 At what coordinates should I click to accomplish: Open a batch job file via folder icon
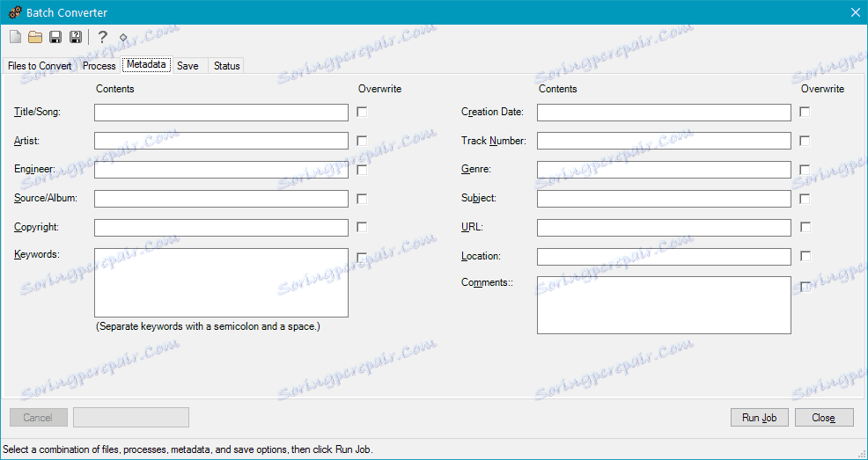[x=35, y=37]
